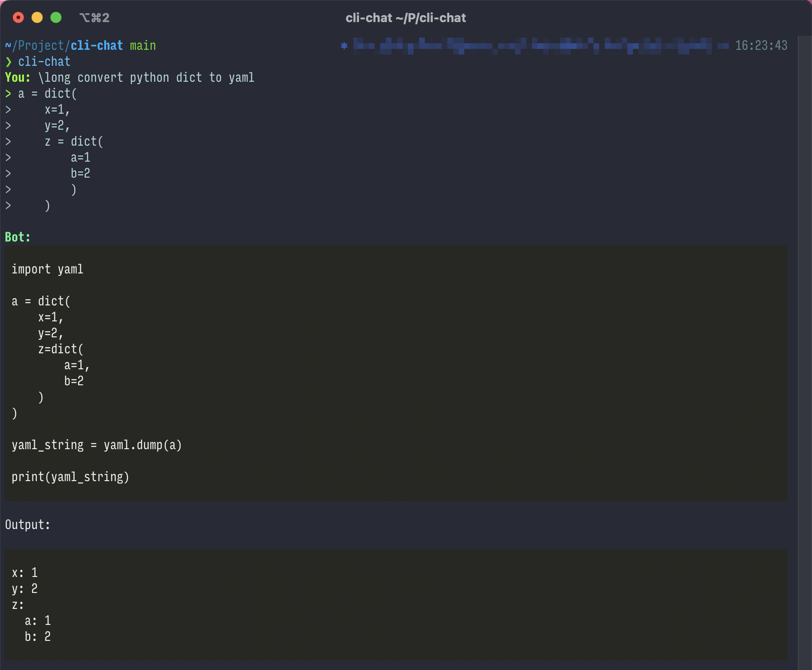The height and width of the screenshot is (670, 812).
Task: Click input line 'a = dict('
Action: coord(47,93)
